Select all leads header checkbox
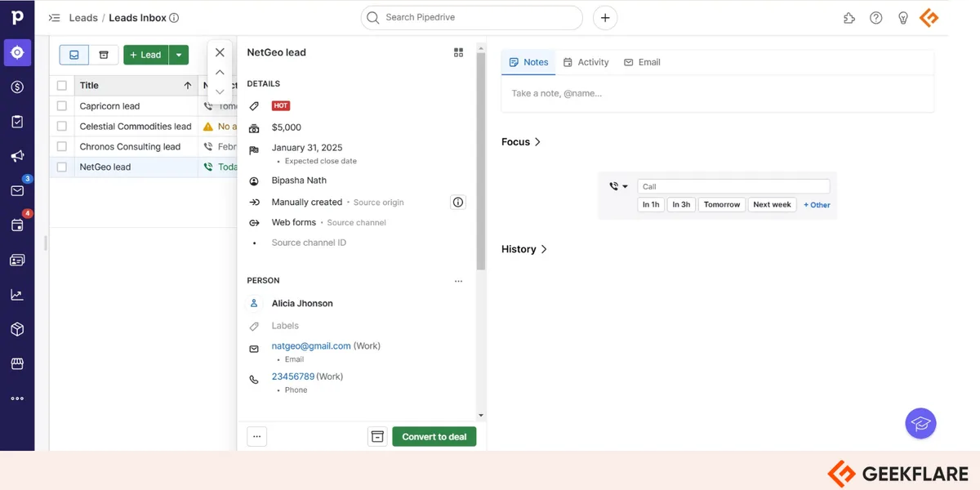Screen dimensions: 980x490 [62, 85]
